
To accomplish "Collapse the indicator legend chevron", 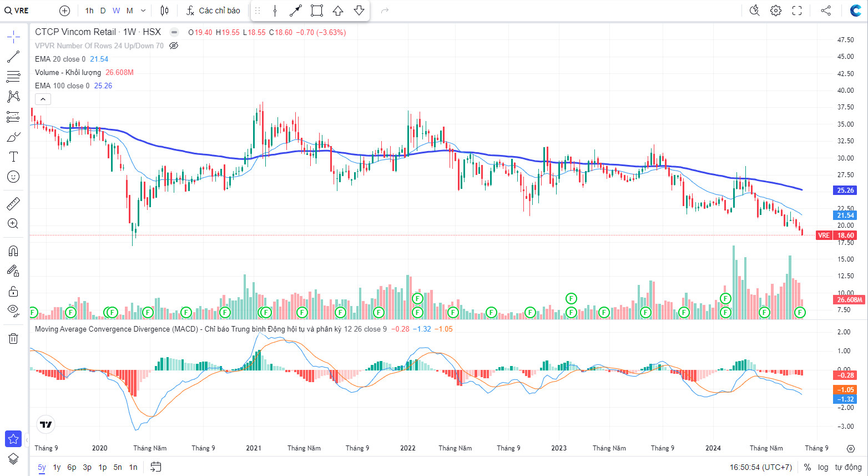I will [43, 99].
